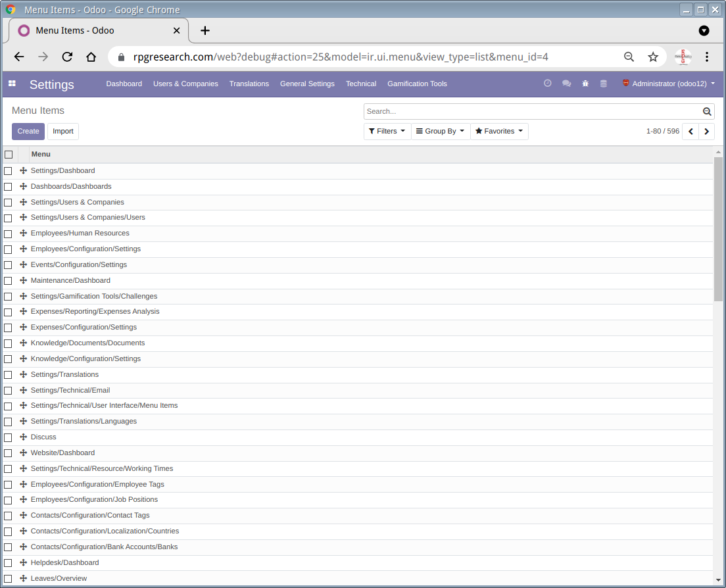Open the Users & Companies menu
Viewport: 726px width, 588px height.
pyautogui.click(x=185, y=84)
